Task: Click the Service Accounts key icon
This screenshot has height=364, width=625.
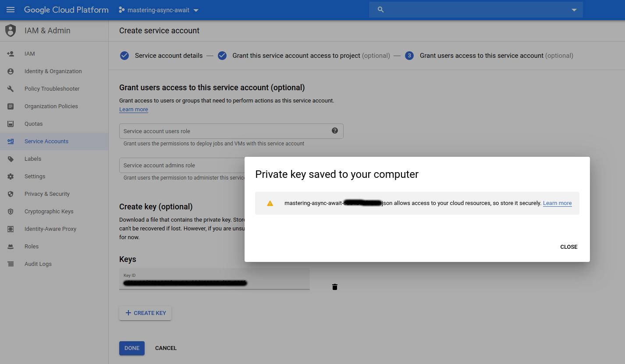Action: 11,141
